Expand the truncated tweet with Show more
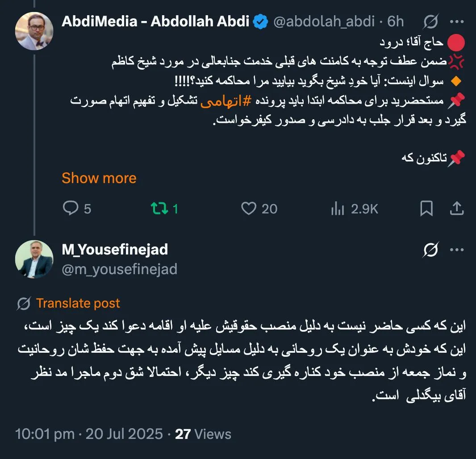This screenshot has height=459, width=476. (99, 179)
